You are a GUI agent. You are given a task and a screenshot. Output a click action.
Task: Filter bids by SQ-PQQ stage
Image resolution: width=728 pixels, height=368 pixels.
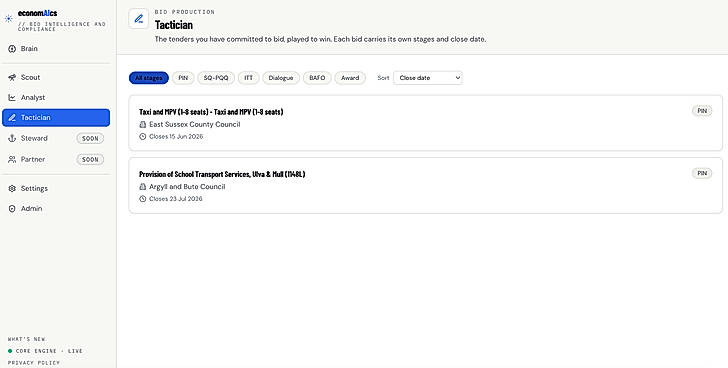[x=216, y=78]
